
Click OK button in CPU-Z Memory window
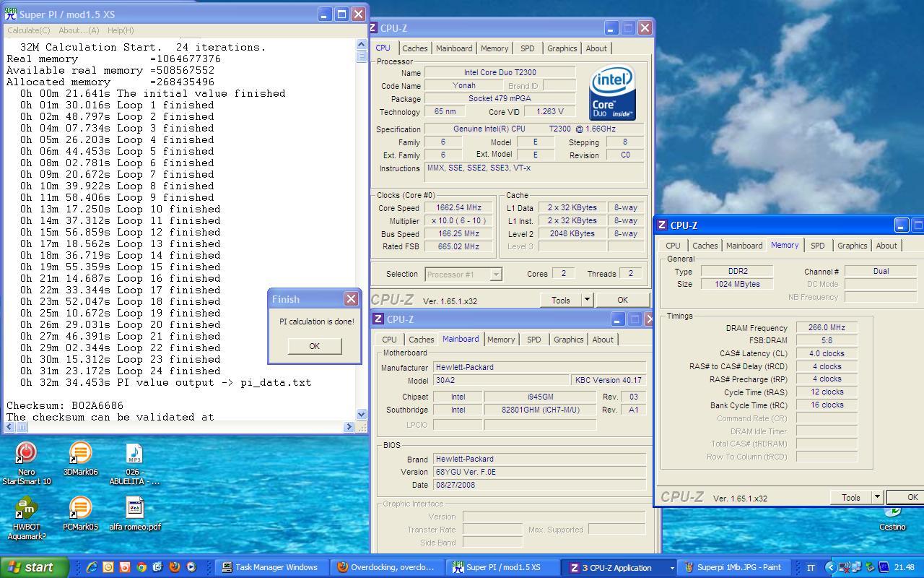point(907,497)
